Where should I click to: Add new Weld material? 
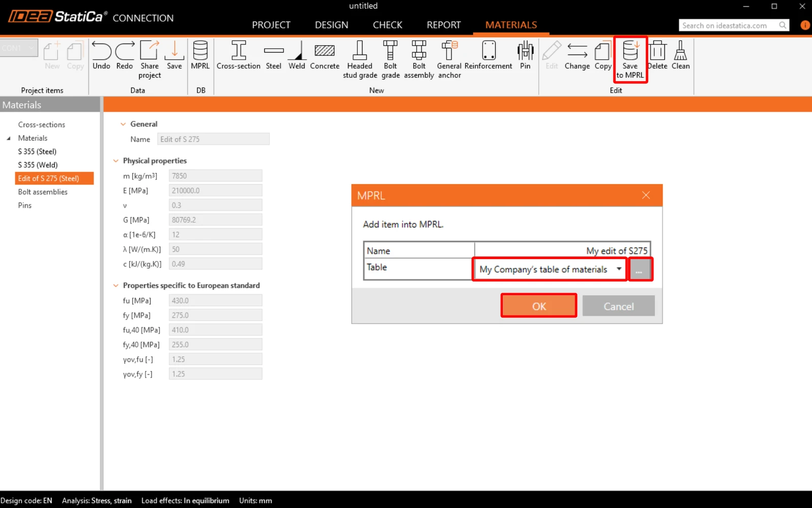click(x=297, y=55)
